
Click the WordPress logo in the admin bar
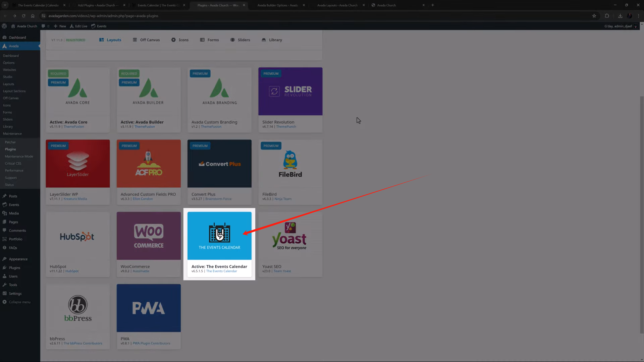coord(4,26)
